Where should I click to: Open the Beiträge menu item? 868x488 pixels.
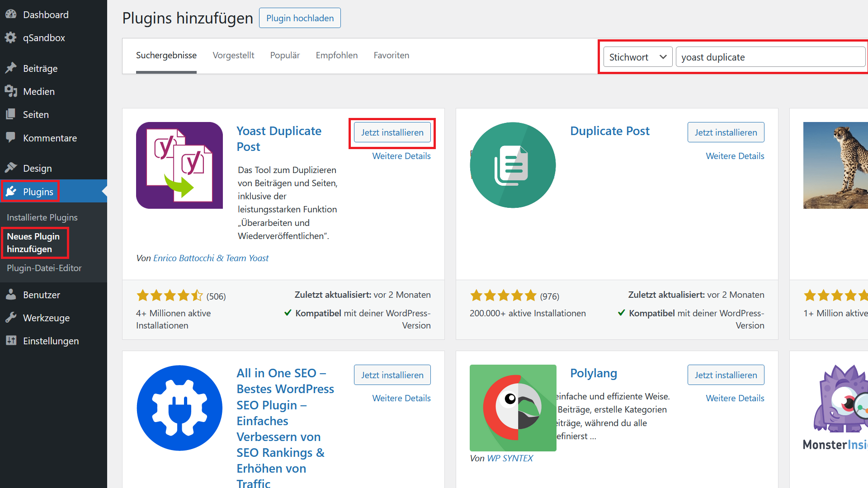[53, 68]
